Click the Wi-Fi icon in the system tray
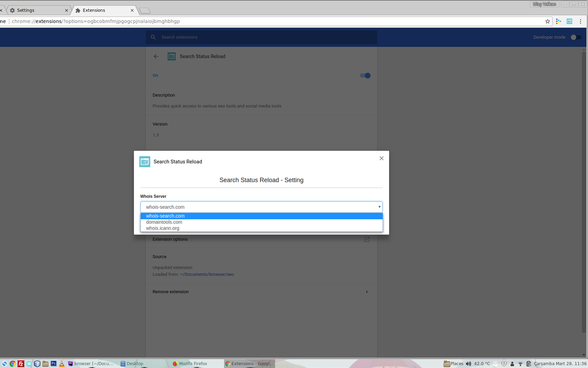This screenshot has width=588, height=368. point(520,364)
